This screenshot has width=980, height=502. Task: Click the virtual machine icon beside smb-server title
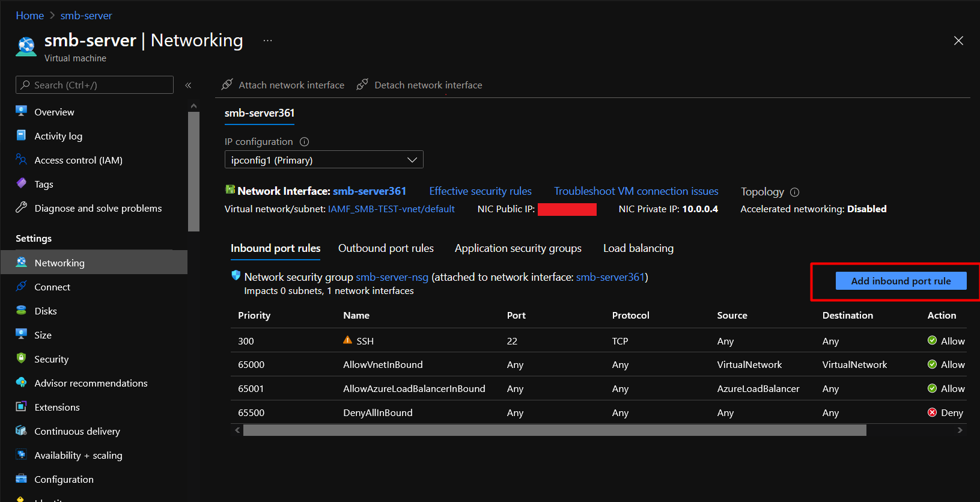pyautogui.click(x=26, y=46)
